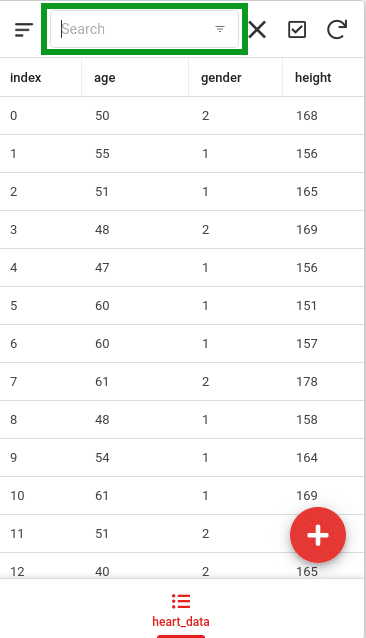
Task: Add new row with red plus button
Action: (318, 535)
